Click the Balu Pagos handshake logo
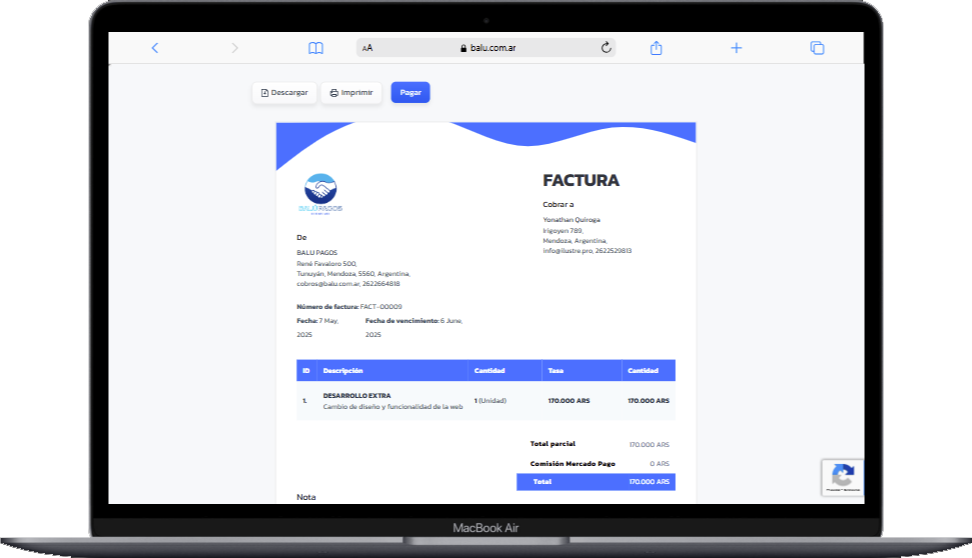The height and width of the screenshot is (558, 972). pyautogui.click(x=320, y=192)
